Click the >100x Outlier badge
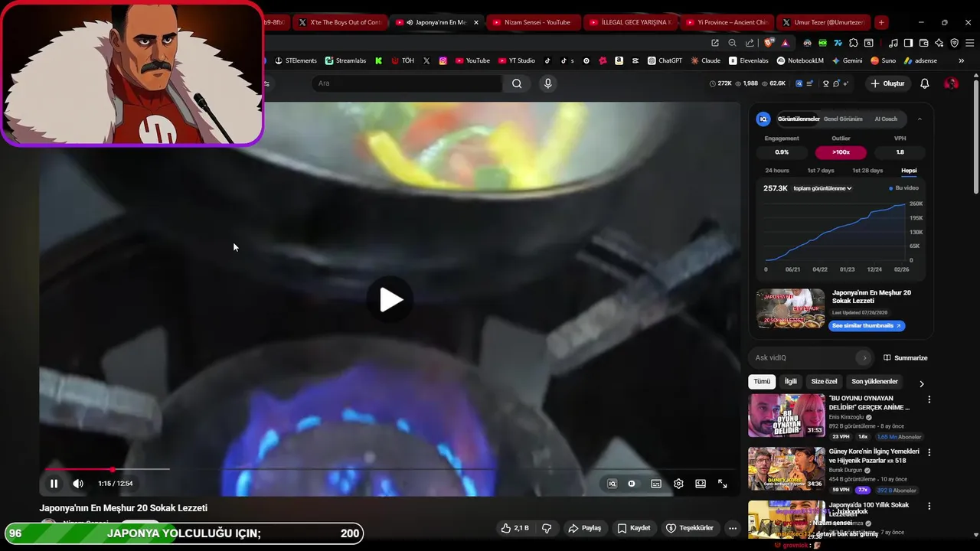The width and height of the screenshot is (980, 551). point(841,152)
